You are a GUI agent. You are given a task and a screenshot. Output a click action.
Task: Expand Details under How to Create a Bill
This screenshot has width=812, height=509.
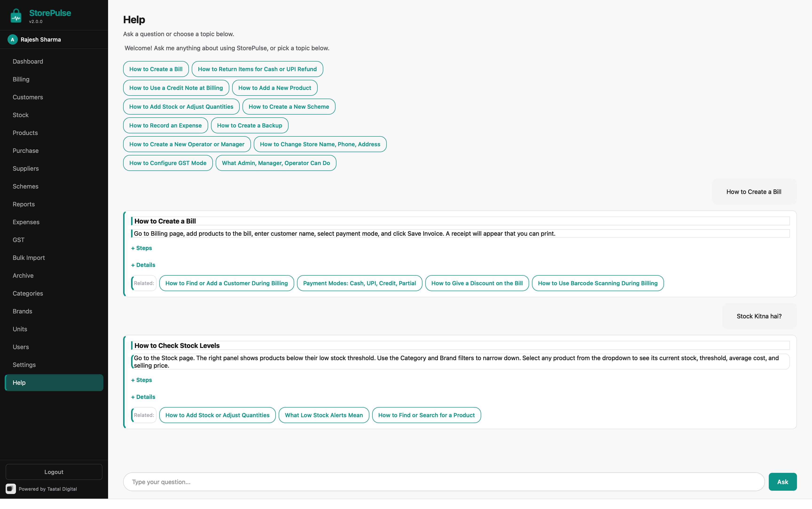click(x=143, y=265)
